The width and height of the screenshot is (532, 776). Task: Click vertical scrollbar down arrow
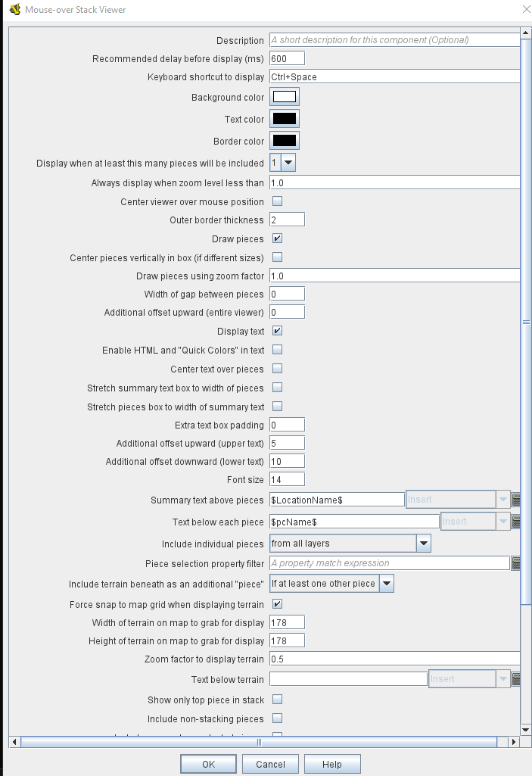(525, 730)
